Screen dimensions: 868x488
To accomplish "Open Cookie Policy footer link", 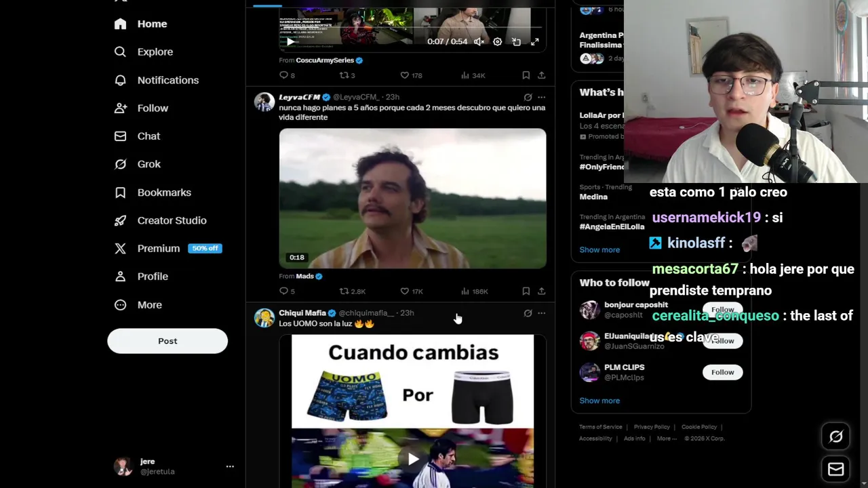I will 699,427.
